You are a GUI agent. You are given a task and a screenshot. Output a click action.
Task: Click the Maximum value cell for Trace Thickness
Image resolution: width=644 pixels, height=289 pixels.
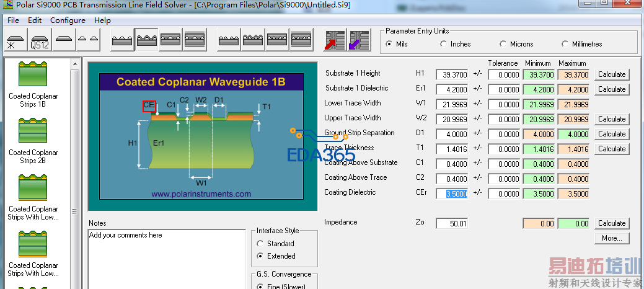573,149
